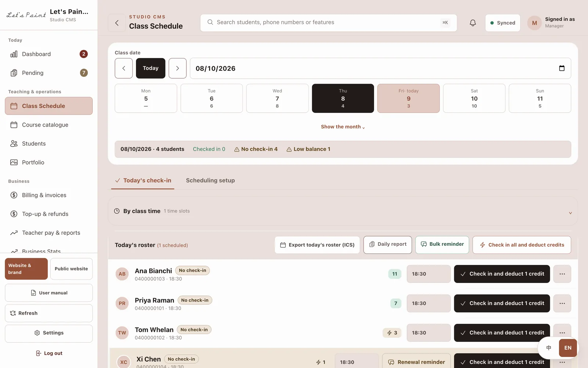Click the Log out link
Screen dimensions: 588x368
49,353
